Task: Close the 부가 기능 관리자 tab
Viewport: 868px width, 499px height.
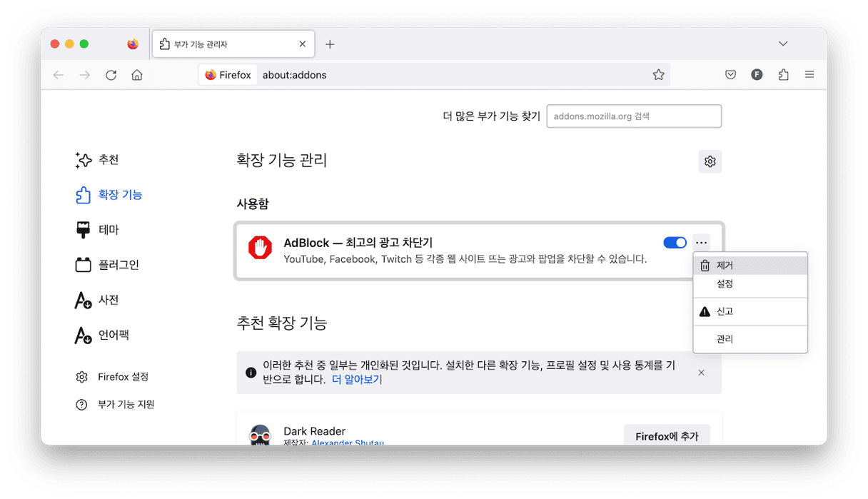Action: (x=303, y=44)
